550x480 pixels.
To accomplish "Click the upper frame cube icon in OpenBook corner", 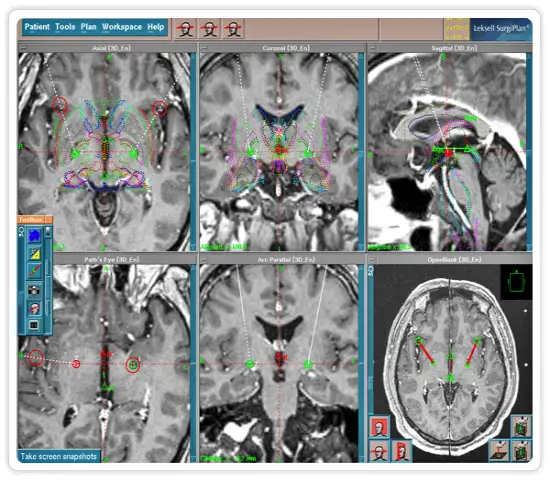I will (x=522, y=426).
